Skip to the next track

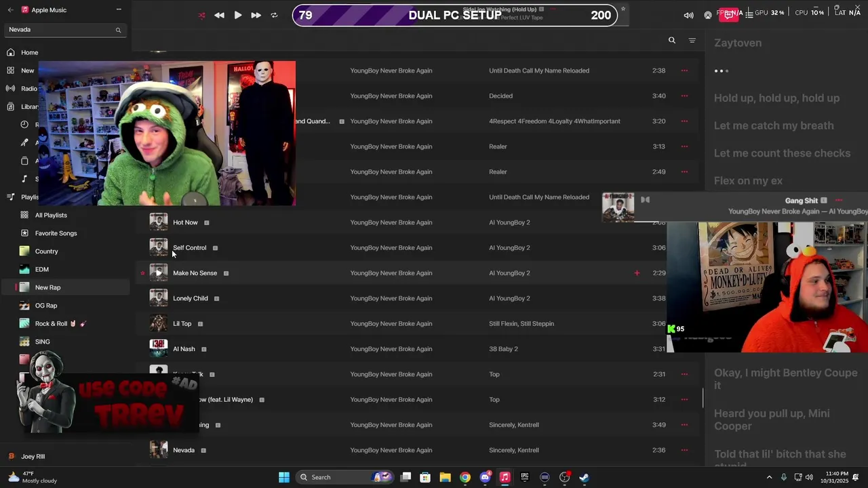click(256, 15)
